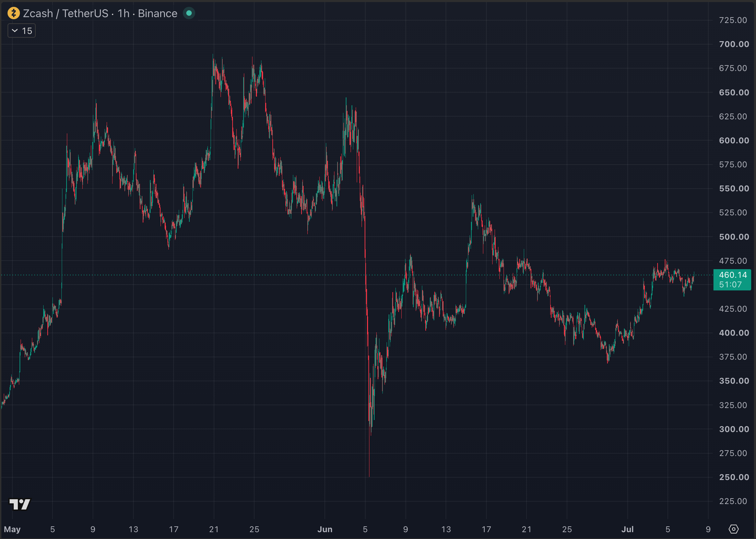Image resolution: width=756 pixels, height=539 pixels.
Task: Click the 600.00 price scale label
Action: click(734, 141)
